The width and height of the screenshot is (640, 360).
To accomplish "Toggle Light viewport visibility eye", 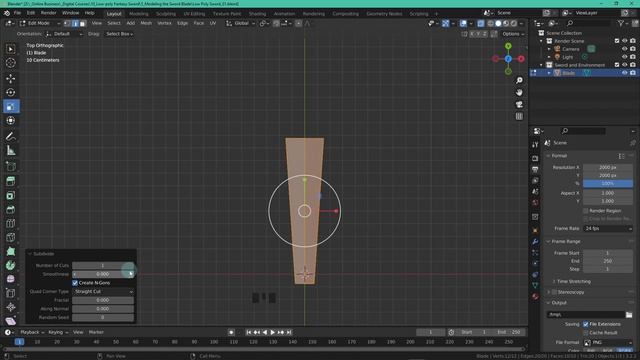I will point(624,57).
